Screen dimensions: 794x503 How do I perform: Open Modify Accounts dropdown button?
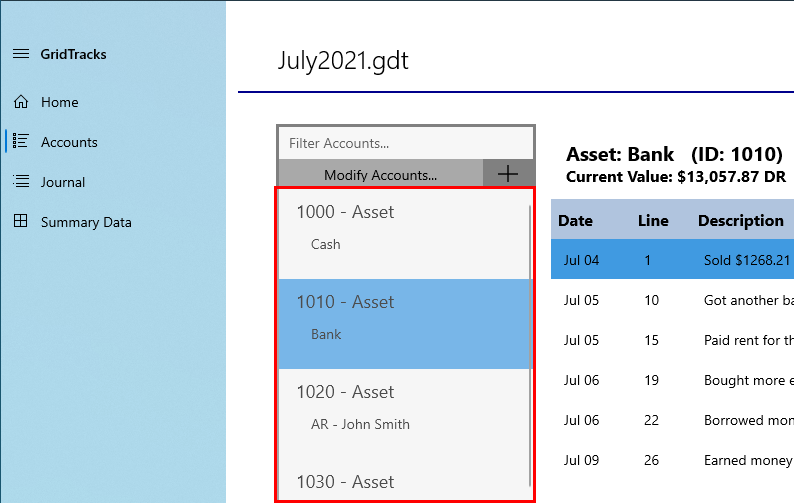click(x=381, y=174)
